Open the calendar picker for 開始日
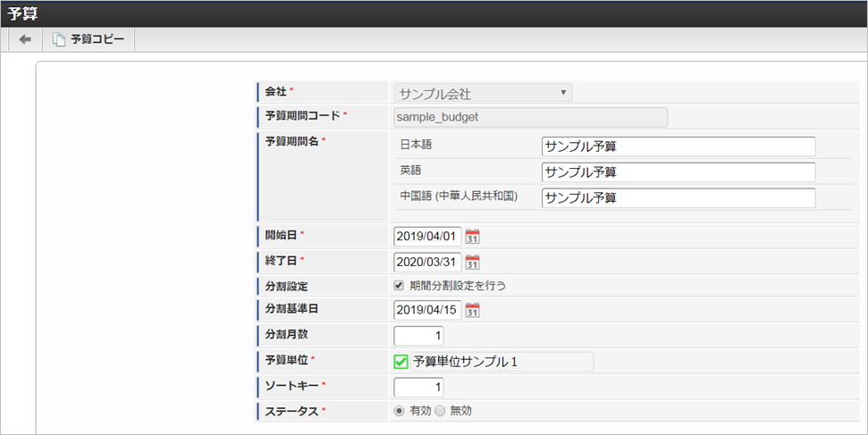 pyautogui.click(x=472, y=237)
